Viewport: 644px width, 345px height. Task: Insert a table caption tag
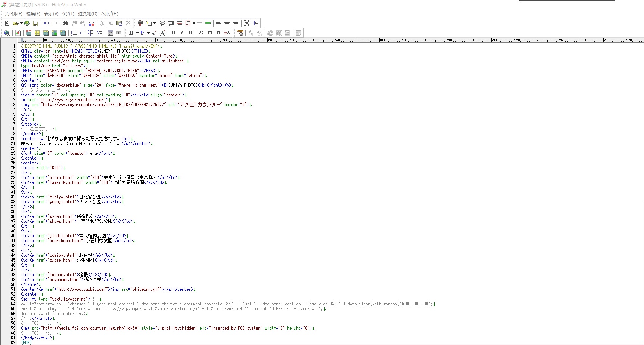(28, 33)
